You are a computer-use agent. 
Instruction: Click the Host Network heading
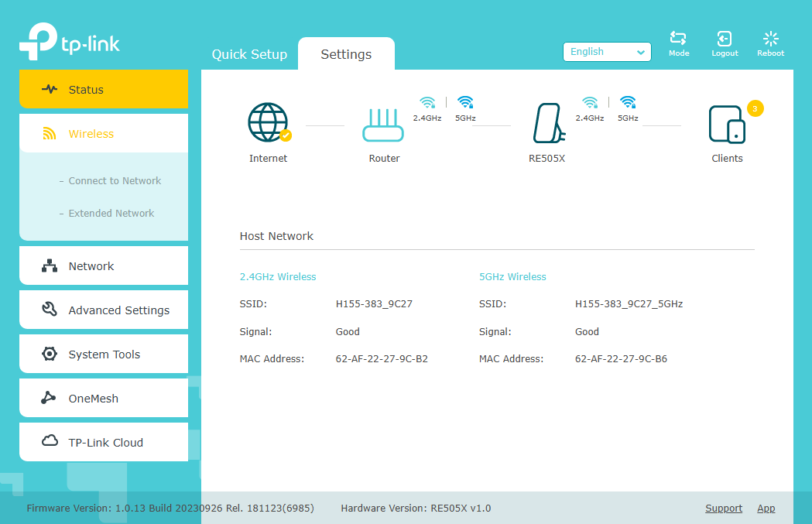pos(276,236)
